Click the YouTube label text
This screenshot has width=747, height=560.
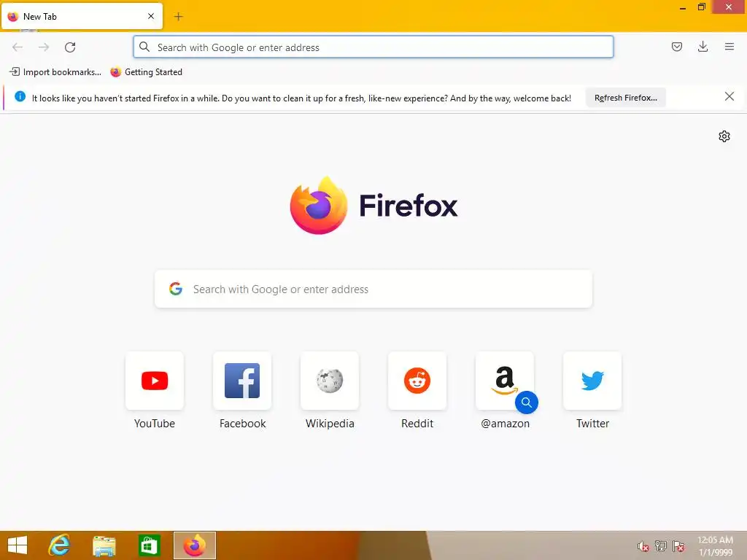(x=155, y=424)
